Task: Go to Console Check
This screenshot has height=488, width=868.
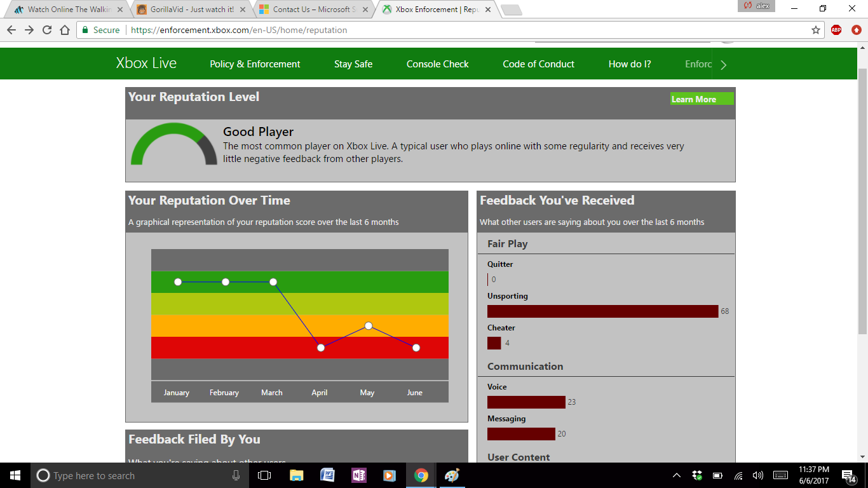Action: [x=437, y=64]
